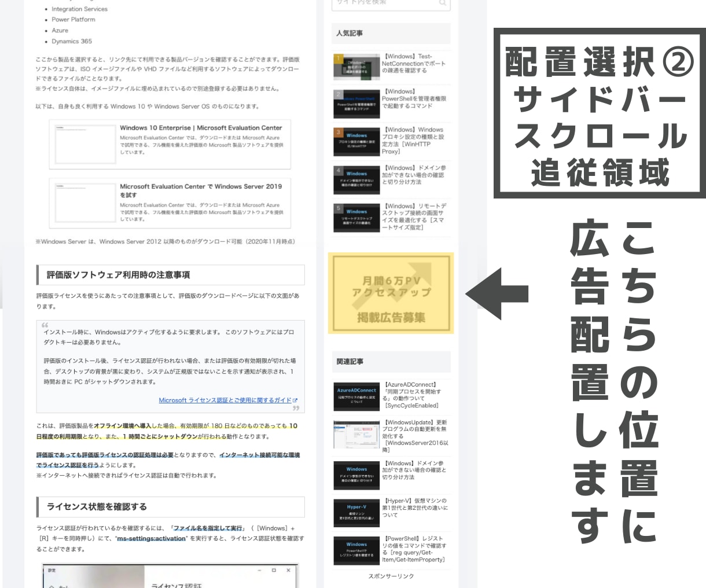
Task: Click the AzureADConnect related article thumbnail
Action: (x=356, y=396)
